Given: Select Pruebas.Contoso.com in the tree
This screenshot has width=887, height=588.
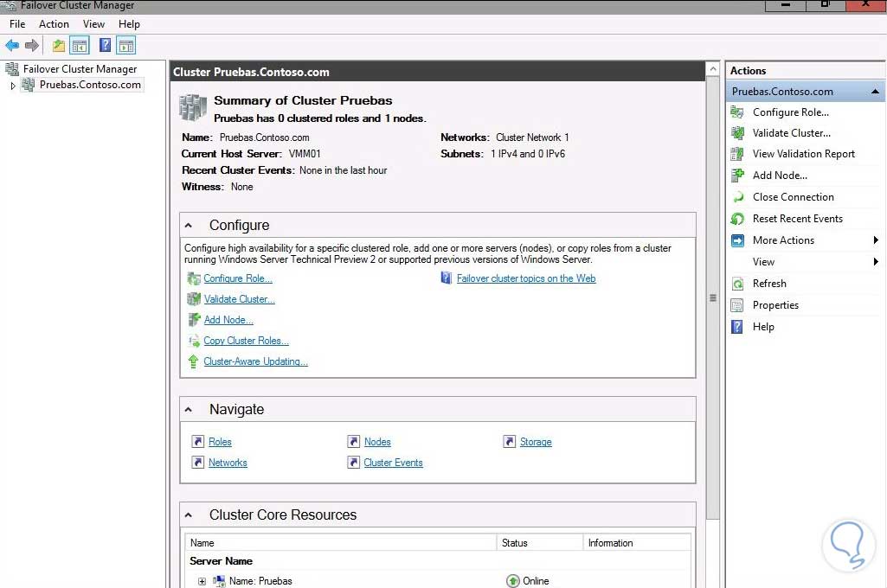Looking at the screenshot, I should tap(90, 85).
